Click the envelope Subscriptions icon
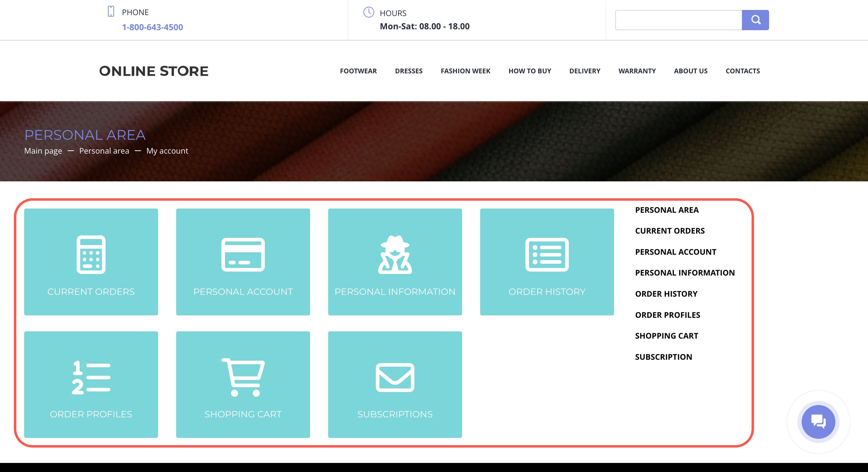The height and width of the screenshot is (472, 868). pyautogui.click(x=395, y=377)
